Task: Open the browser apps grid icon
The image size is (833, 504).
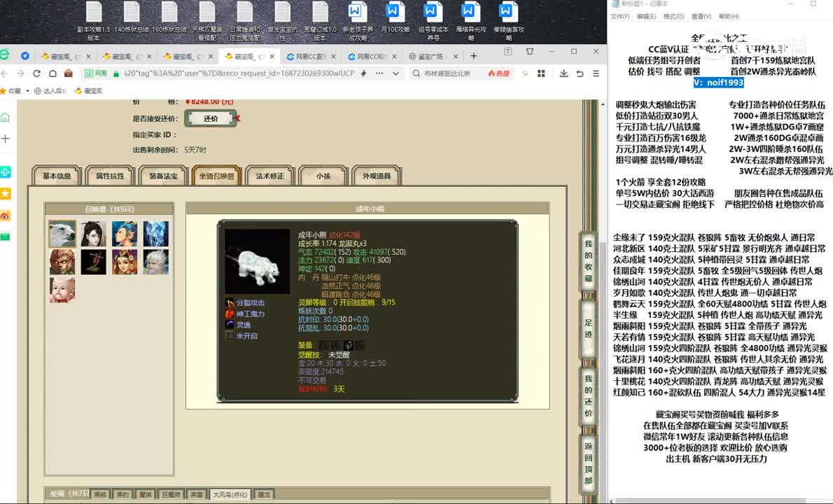Action: click(x=541, y=73)
